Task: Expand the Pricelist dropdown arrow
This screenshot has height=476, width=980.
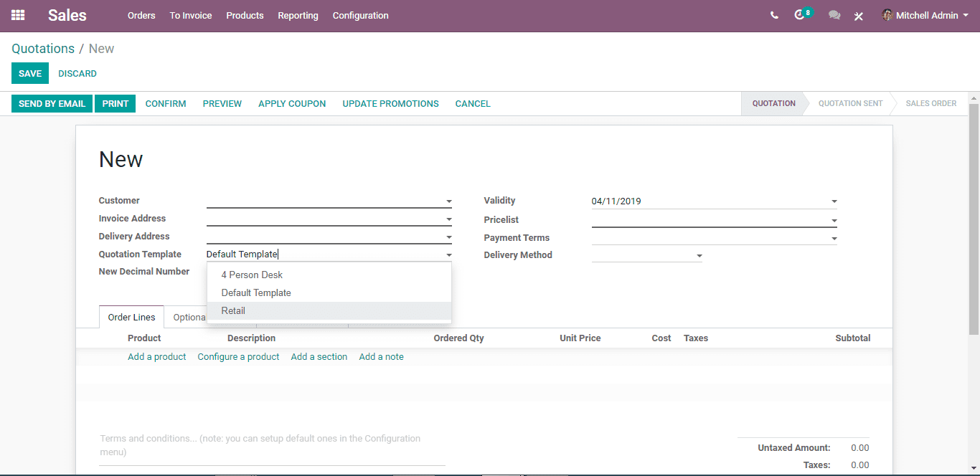Action: coord(834,222)
